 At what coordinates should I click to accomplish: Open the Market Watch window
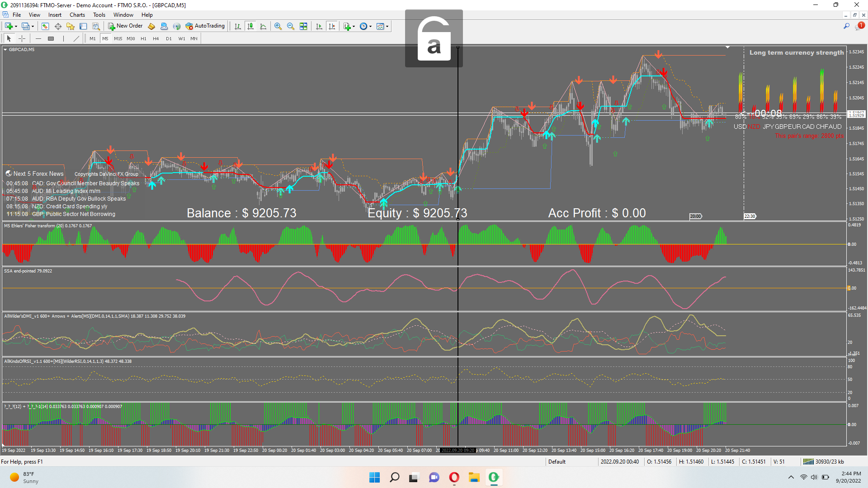[45, 26]
